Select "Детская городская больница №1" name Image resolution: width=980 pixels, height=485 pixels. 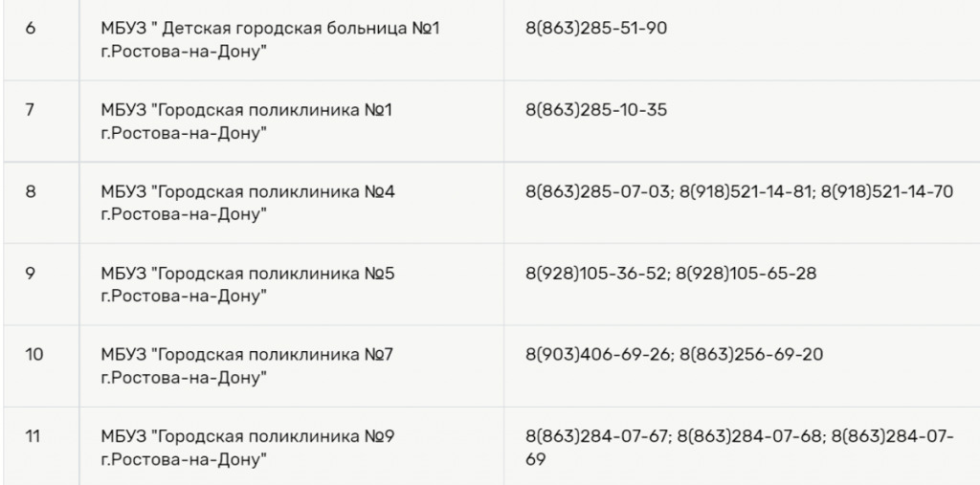[x=270, y=39]
